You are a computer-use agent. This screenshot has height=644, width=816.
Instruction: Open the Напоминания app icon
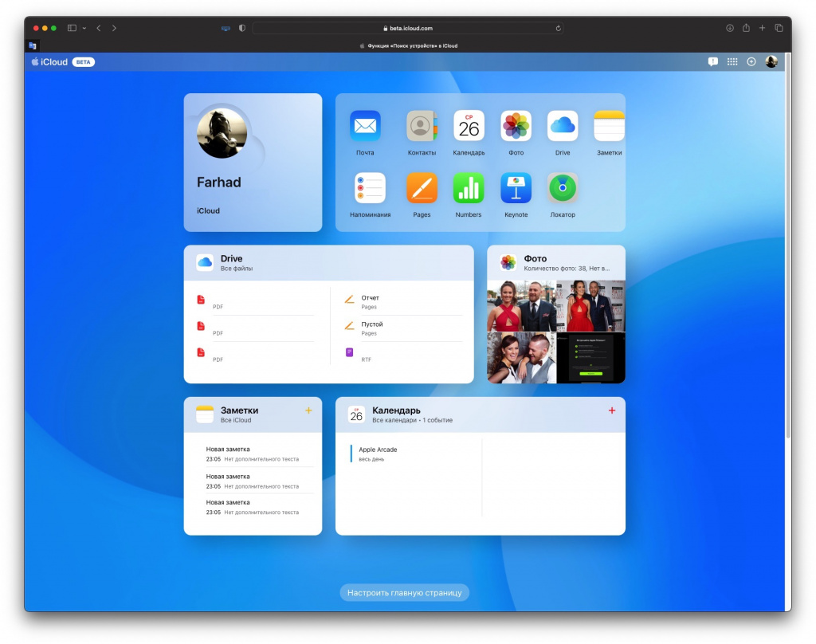(370, 188)
